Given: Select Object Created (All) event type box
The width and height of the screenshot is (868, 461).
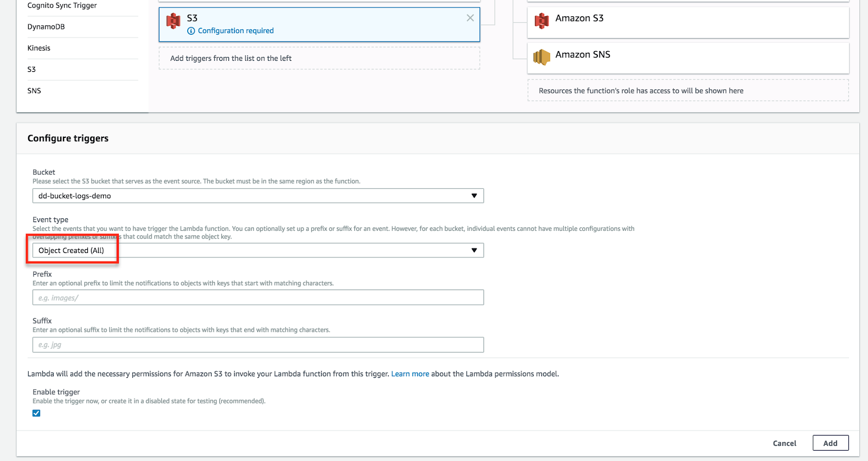Looking at the screenshot, I should [72, 250].
